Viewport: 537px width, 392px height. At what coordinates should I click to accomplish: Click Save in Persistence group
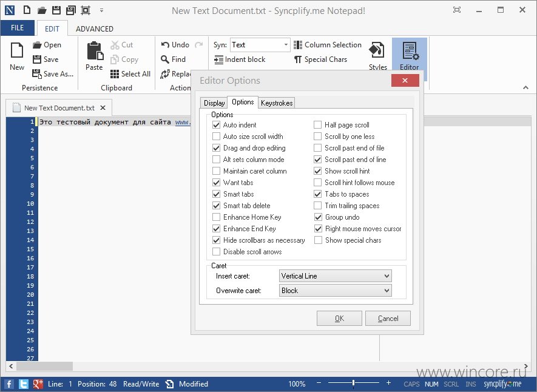[x=46, y=59]
